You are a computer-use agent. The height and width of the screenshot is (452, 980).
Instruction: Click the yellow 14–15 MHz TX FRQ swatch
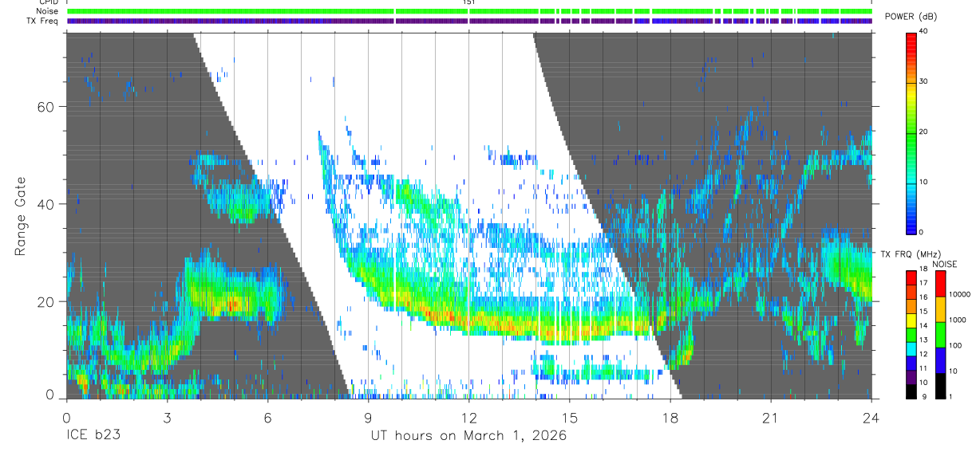click(x=911, y=320)
